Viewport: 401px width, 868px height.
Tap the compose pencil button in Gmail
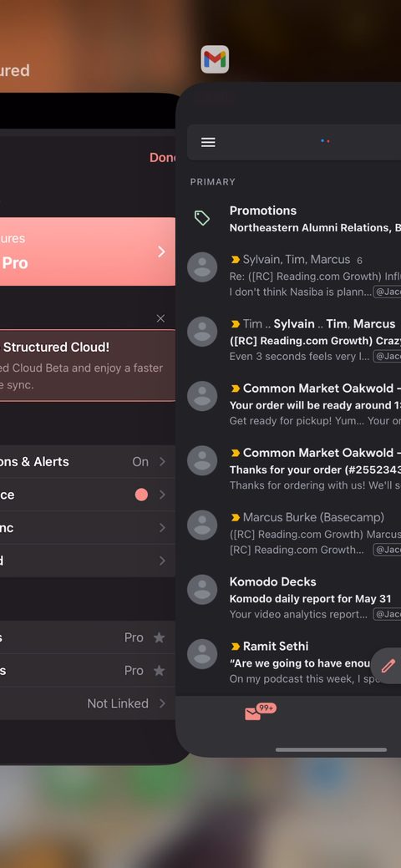pyautogui.click(x=388, y=665)
